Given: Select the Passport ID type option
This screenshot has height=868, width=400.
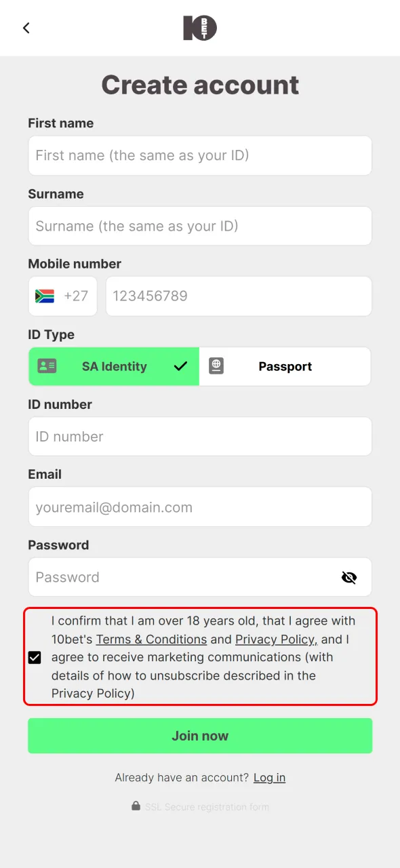Looking at the screenshot, I should 285,366.
